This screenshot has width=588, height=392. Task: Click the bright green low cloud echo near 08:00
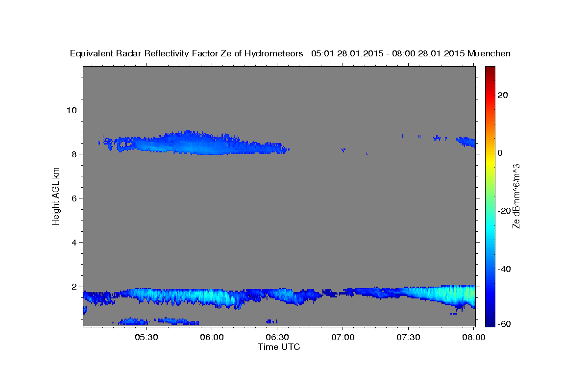458,295
